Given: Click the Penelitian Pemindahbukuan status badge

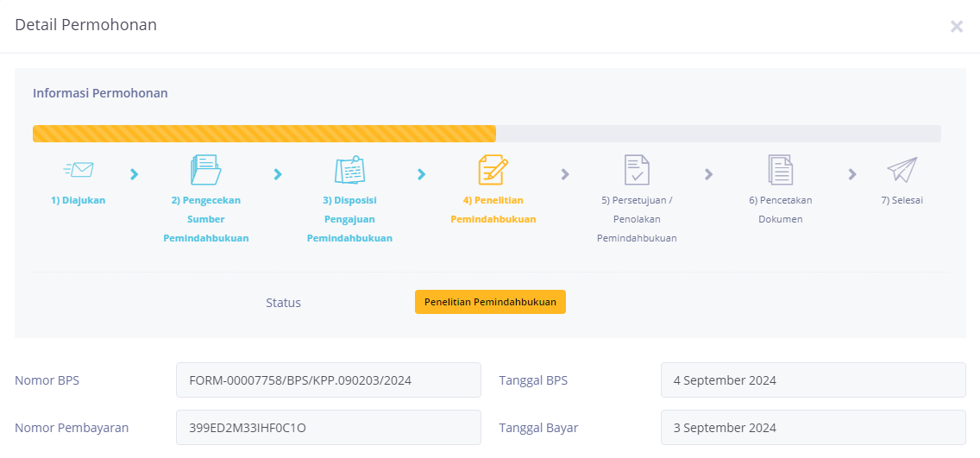Looking at the screenshot, I should [x=490, y=302].
